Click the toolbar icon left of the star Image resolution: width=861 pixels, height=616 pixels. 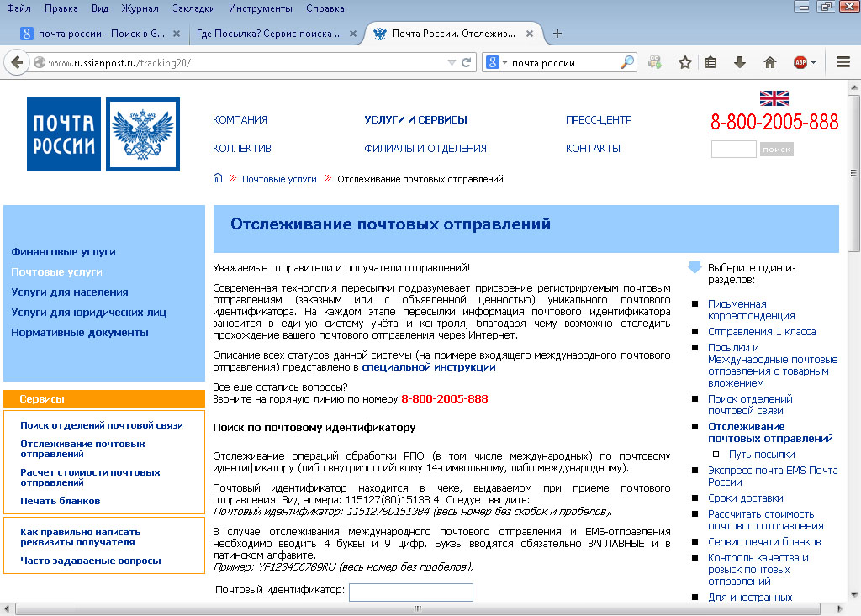[x=654, y=62]
